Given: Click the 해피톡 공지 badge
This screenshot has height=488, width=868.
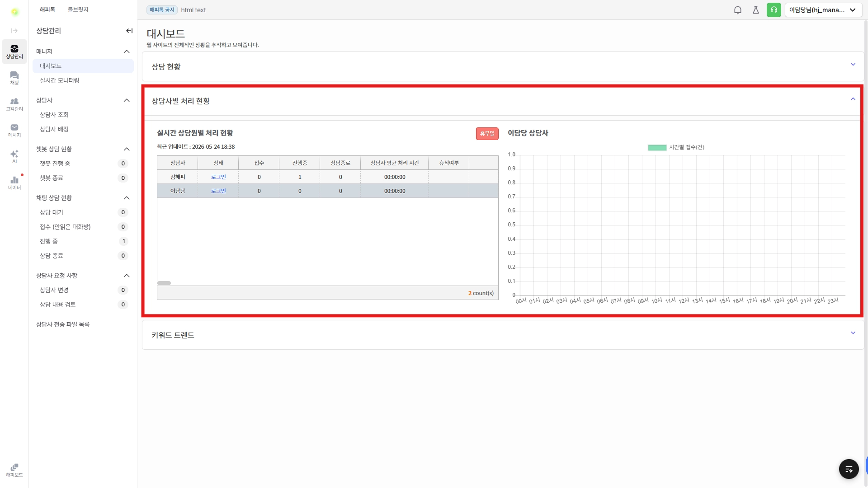Looking at the screenshot, I should (x=162, y=10).
